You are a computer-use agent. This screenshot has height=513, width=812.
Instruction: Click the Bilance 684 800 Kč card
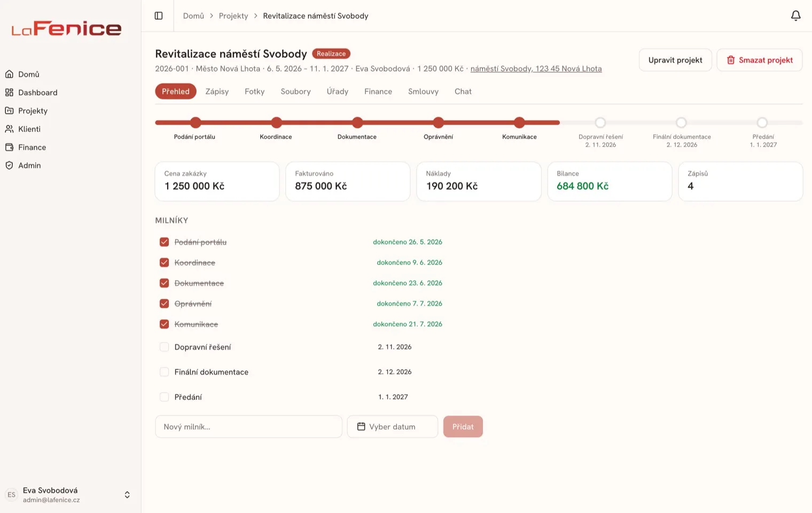(610, 181)
